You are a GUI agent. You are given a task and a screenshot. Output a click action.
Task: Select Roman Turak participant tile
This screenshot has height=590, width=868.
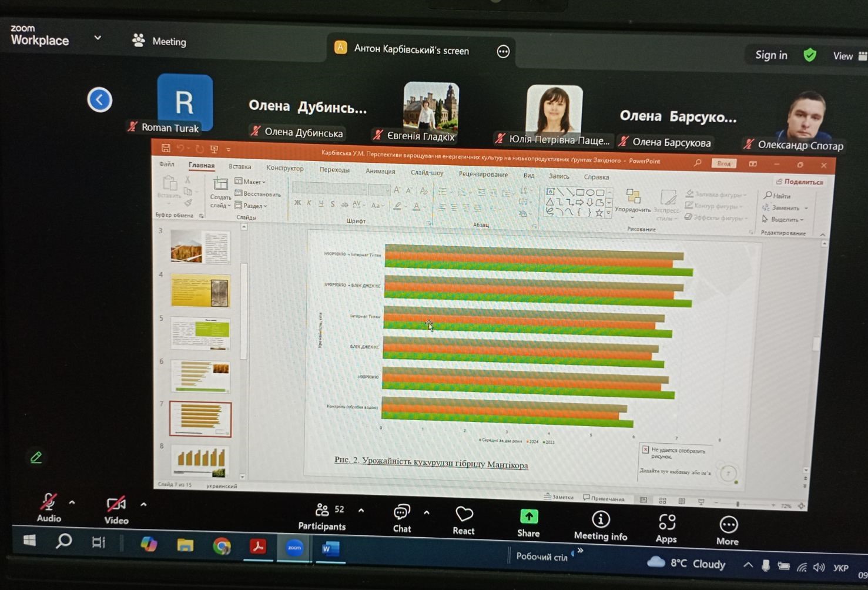[184, 104]
